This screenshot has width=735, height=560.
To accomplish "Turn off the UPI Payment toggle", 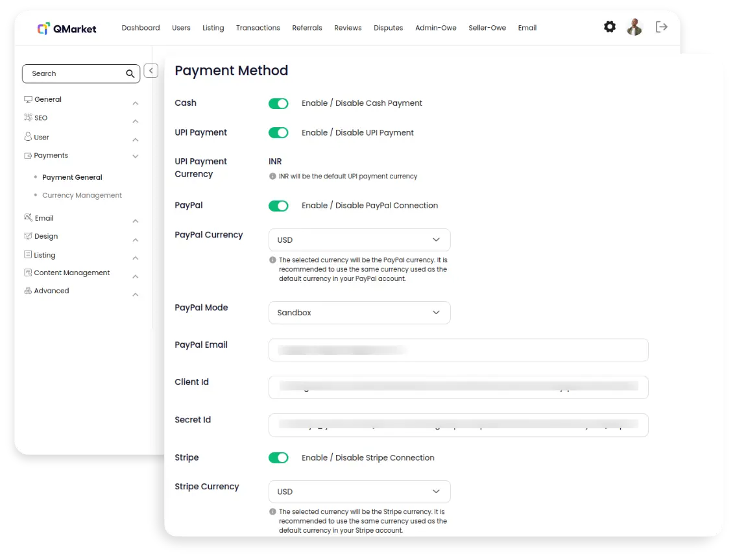I will click(x=278, y=133).
